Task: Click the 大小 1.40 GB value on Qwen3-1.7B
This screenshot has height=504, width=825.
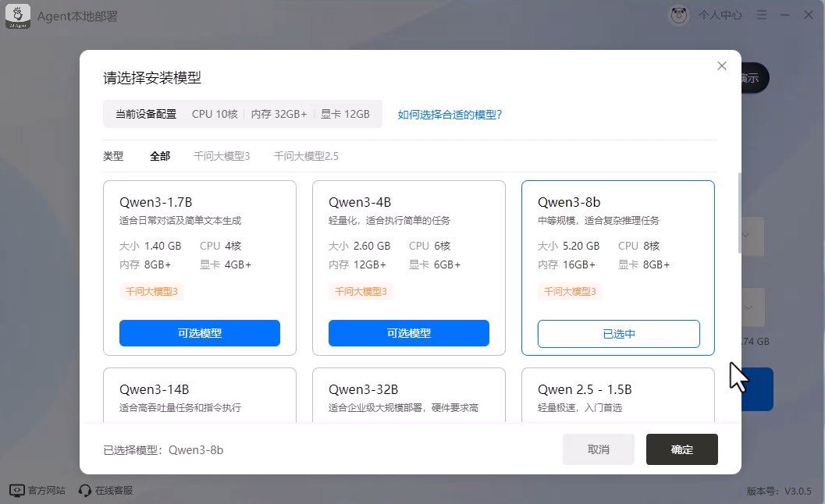Action: (151, 246)
